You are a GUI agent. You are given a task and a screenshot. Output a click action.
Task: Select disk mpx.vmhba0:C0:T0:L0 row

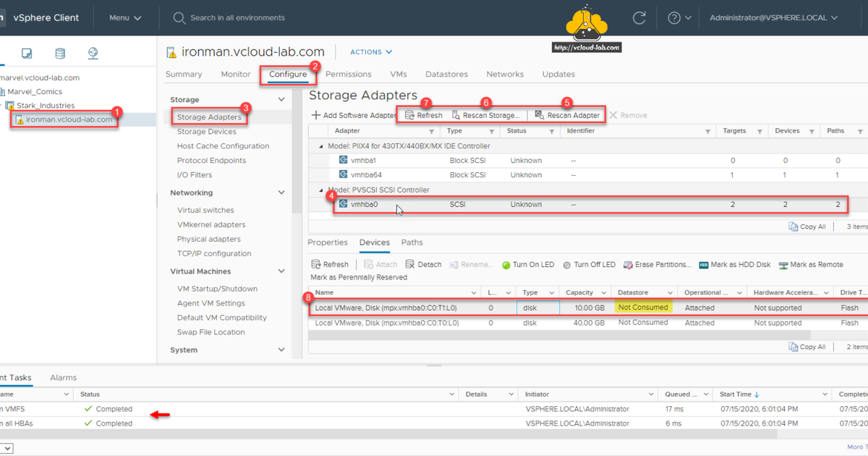587,323
